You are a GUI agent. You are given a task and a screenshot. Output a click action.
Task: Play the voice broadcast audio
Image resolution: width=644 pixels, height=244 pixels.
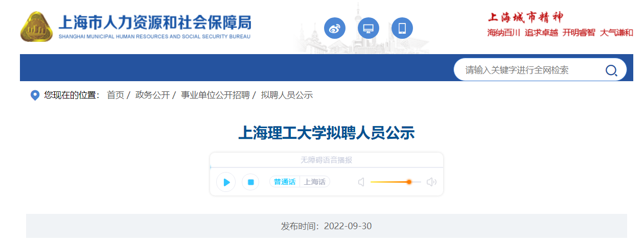[x=226, y=182]
